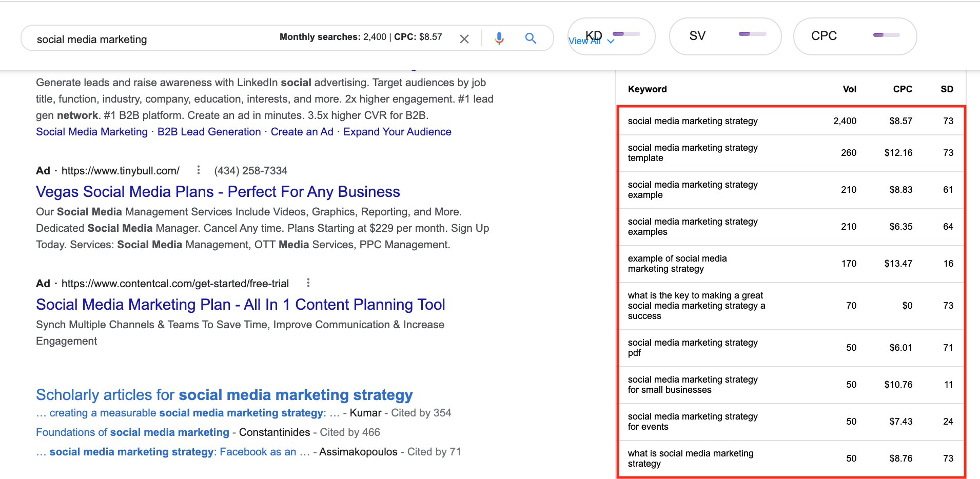Activate Google voice search microphone
The height and width of the screenshot is (479, 980).
(499, 38)
